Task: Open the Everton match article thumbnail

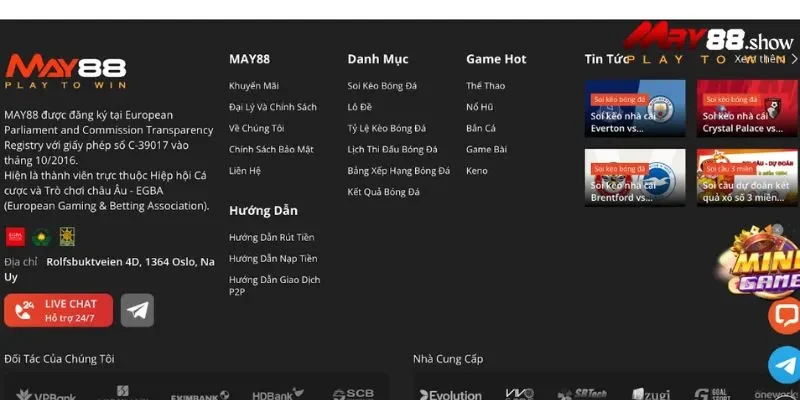Action: click(x=635, y=108)
